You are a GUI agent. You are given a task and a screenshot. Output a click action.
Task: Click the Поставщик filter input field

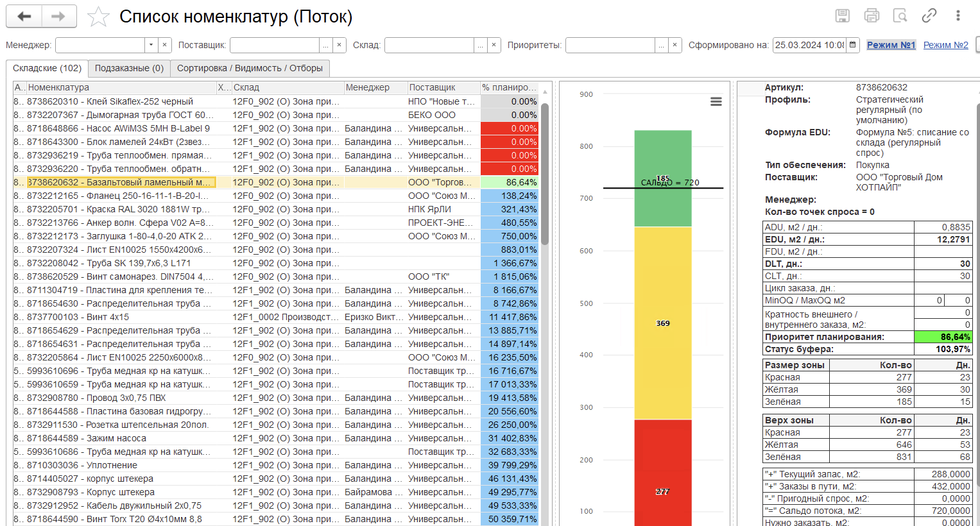pyautogui.click(x=275, y=45)
